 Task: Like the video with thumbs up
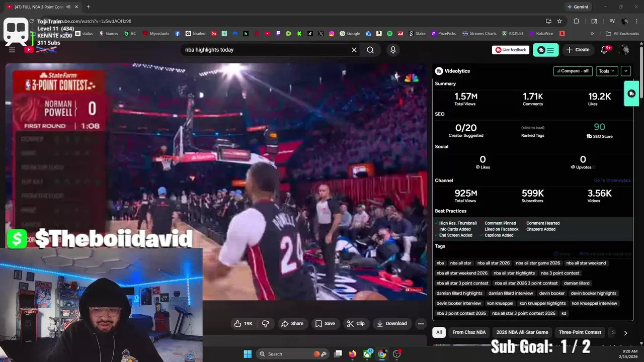[x=244, y=324]
